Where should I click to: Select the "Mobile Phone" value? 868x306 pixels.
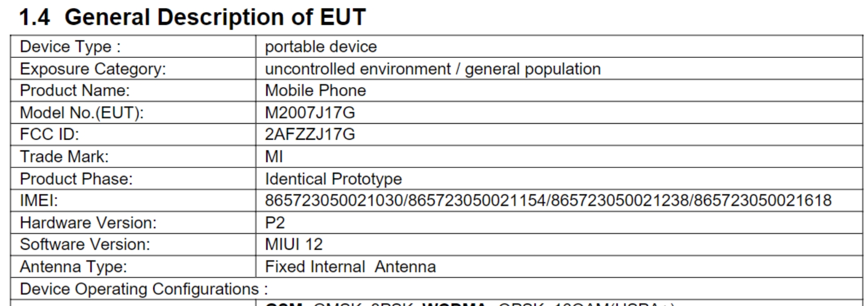(x=315, y=90)
